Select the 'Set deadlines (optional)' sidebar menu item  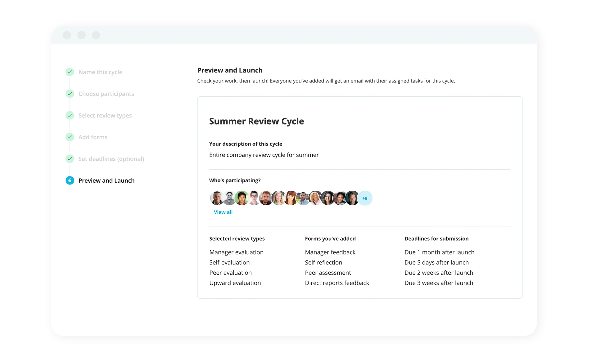[x=111, y=159]
